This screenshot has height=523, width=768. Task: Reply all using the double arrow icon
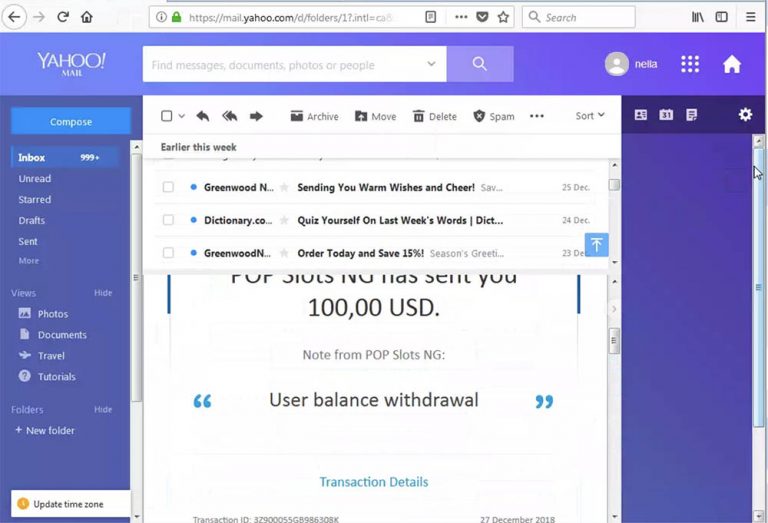coord(229,116)
